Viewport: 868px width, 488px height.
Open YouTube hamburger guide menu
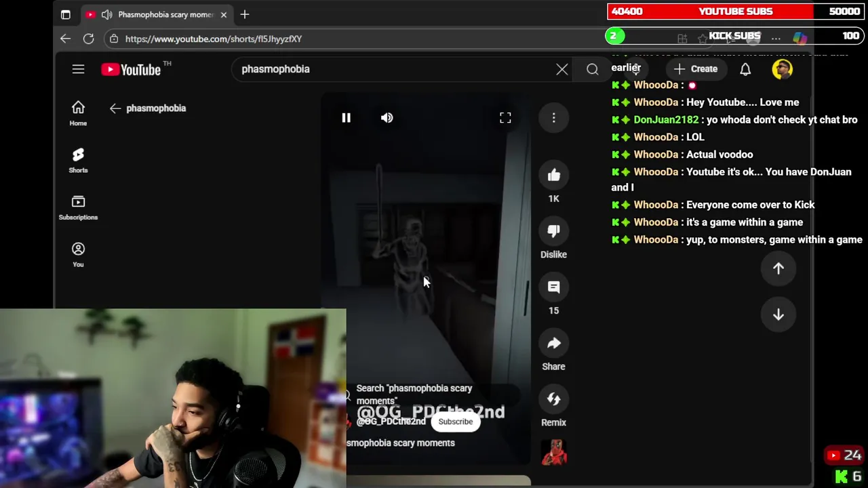click(x=78, y=69)
